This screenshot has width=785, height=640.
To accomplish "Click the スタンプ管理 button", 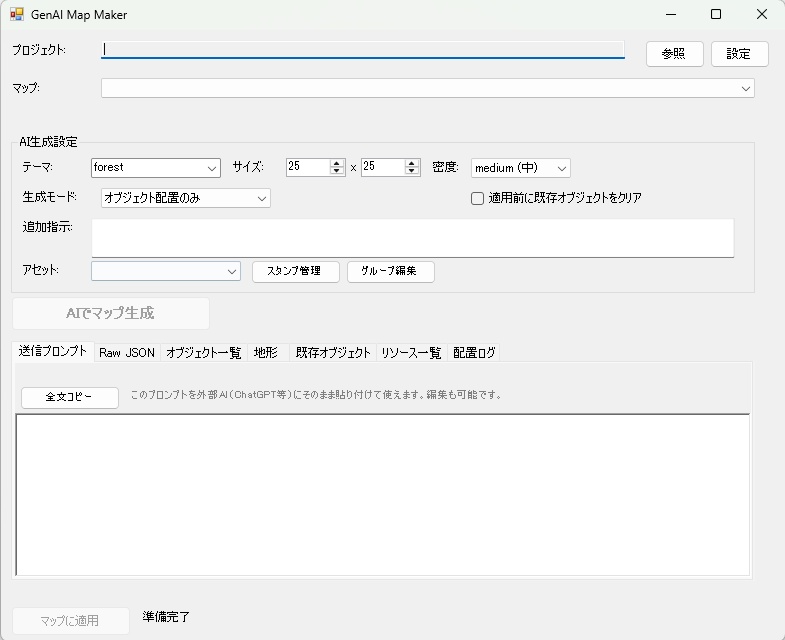I will tap(296, 271).
